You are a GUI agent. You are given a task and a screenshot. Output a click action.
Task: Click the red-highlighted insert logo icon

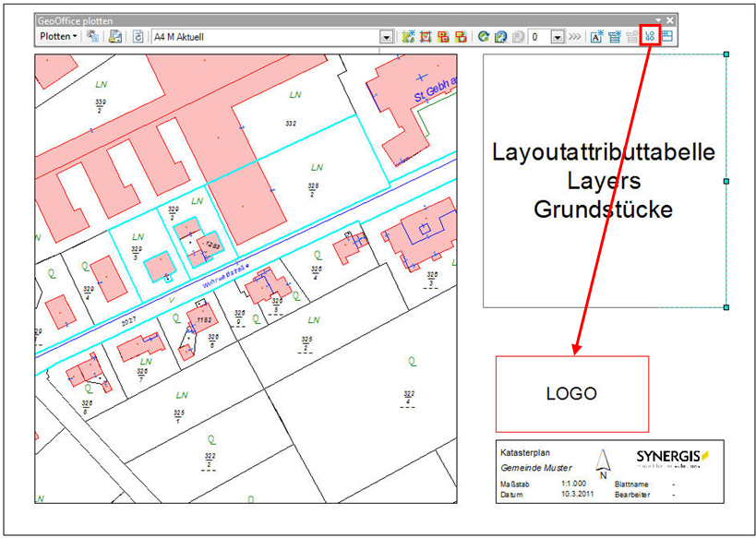(650, 37)
